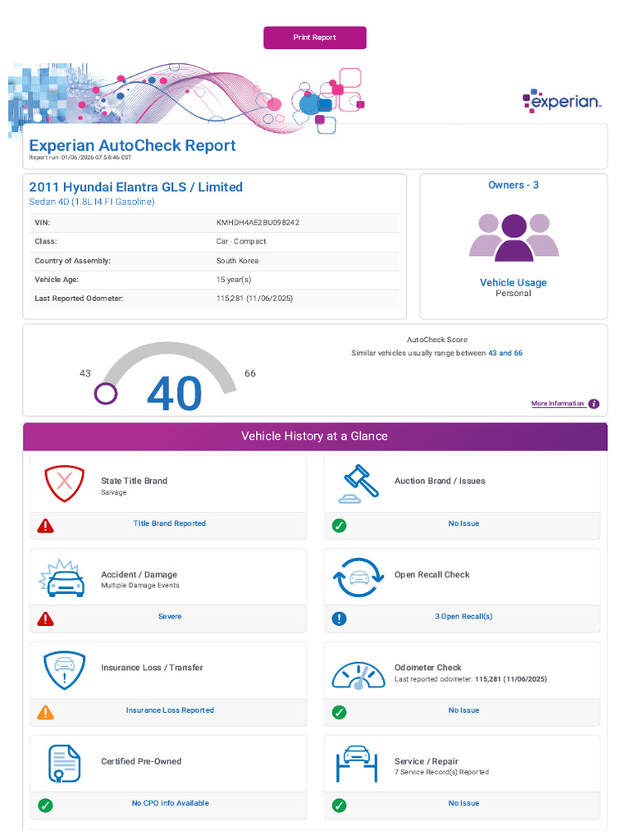630x840 pixels.
Task: Click the Vehicle History at a Glance banner
Action: (x=315, y=436)
